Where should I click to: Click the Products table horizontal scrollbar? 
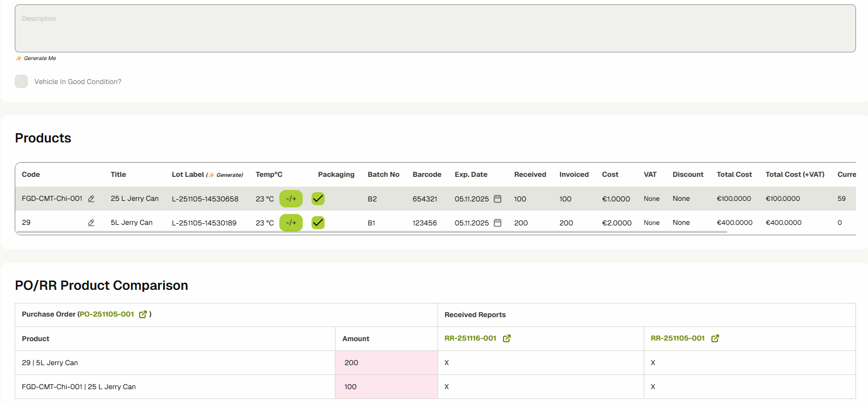[371, 232]
